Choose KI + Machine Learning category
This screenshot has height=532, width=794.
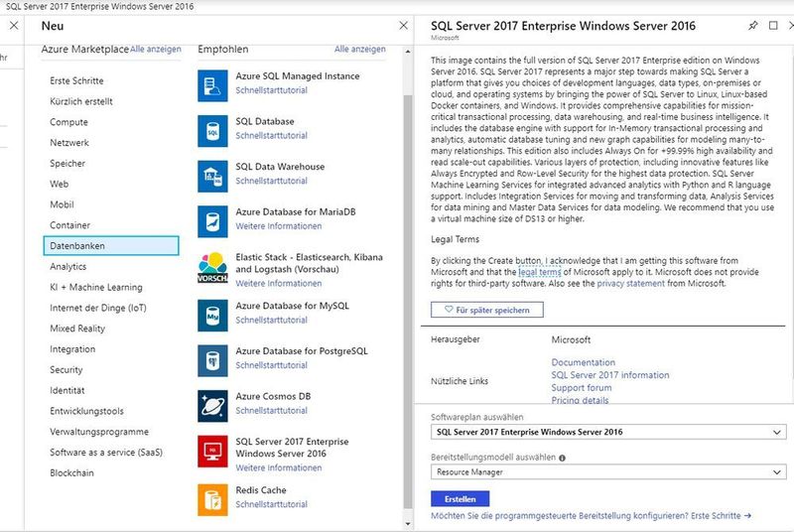(96, 287)
